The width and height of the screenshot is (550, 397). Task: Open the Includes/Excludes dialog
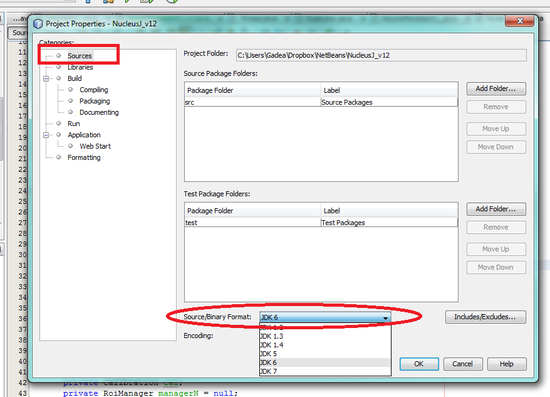click(x=485, y=317)
